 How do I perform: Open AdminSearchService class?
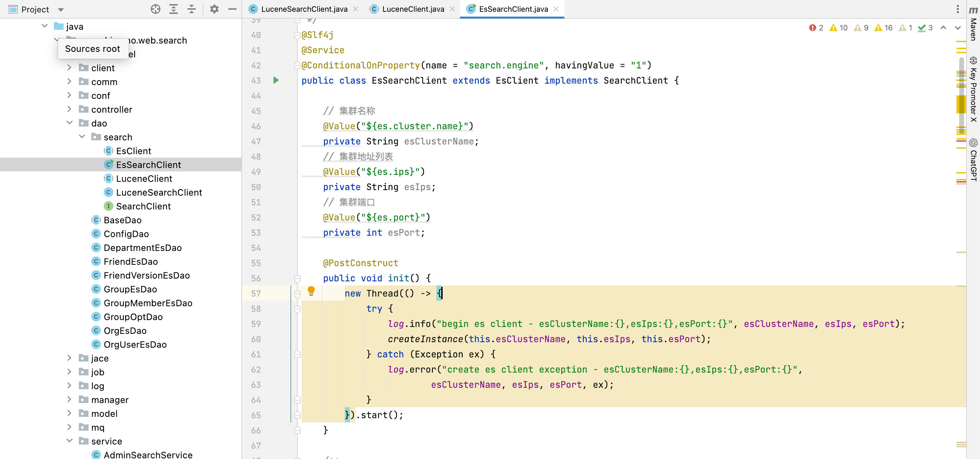(x=148, y=455)
